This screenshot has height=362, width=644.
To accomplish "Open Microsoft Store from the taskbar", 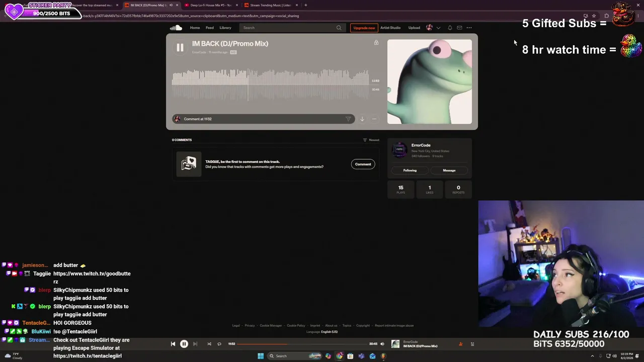I will 350,356.
